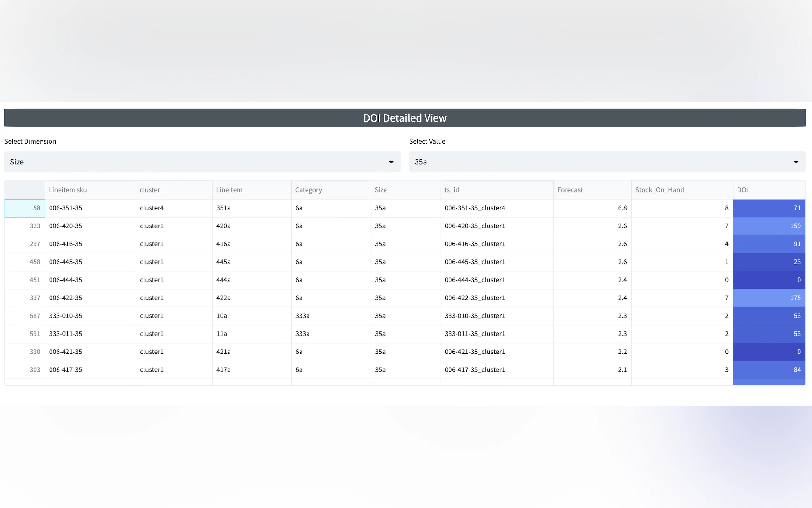Click the Size dimension select box
812x508 pixels.
pyautogui.click(x=201, y=162)
